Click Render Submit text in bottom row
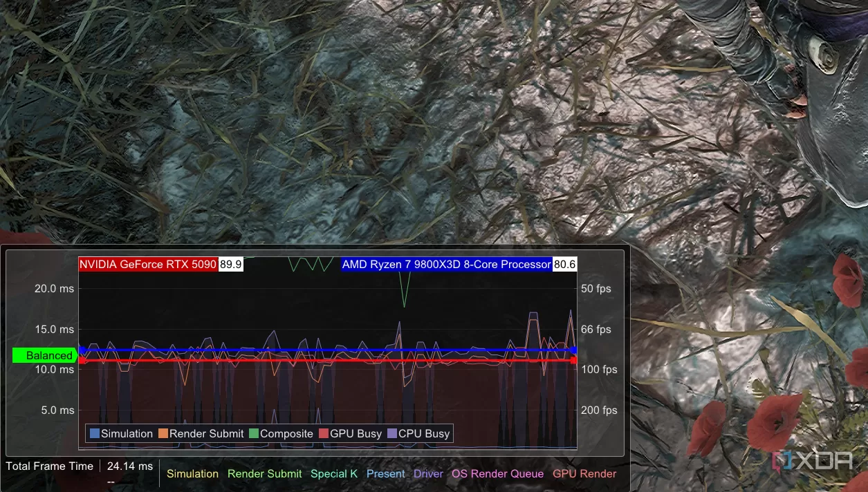The image size is (868, 492). (264, 473)
